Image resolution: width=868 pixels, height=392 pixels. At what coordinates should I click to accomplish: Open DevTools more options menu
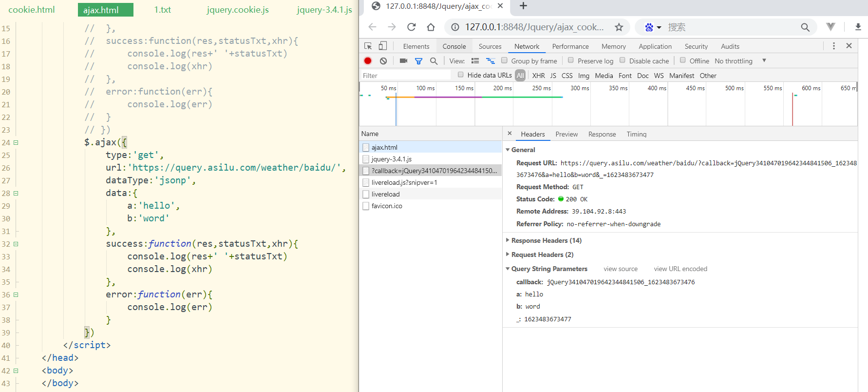click(834, 46)
